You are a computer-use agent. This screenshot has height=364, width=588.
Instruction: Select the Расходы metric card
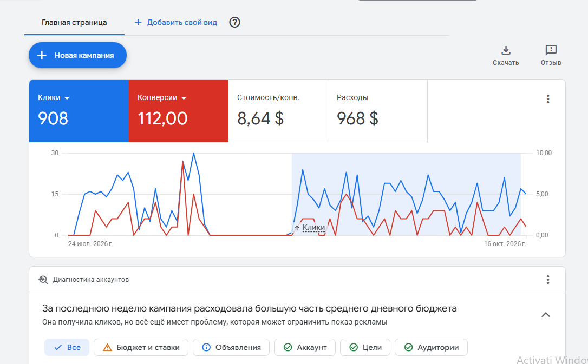377,110
